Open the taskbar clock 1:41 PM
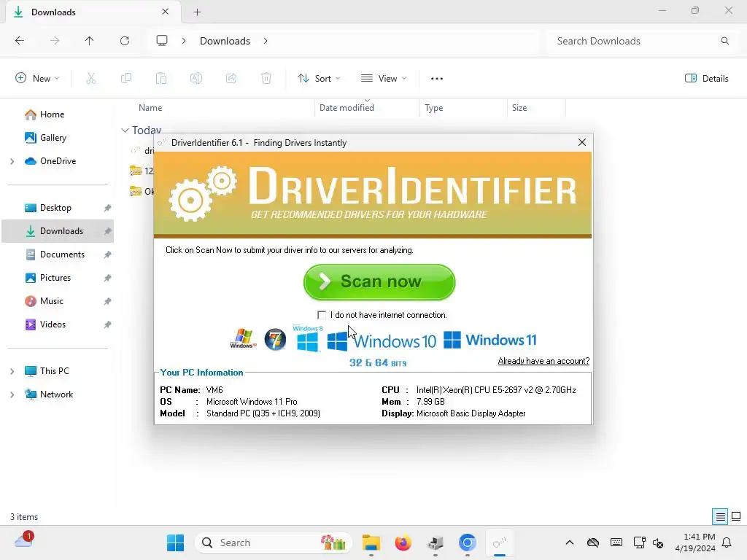 coord(695,542)
